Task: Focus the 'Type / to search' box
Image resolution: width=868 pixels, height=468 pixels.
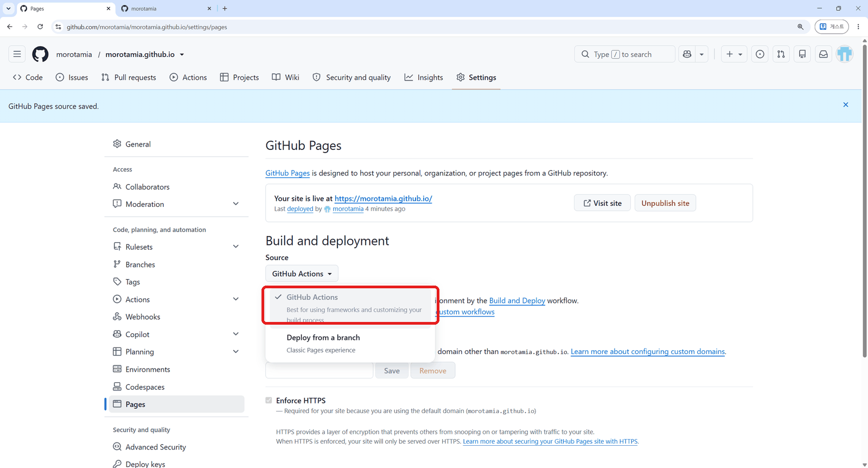Action: point(625,54)
